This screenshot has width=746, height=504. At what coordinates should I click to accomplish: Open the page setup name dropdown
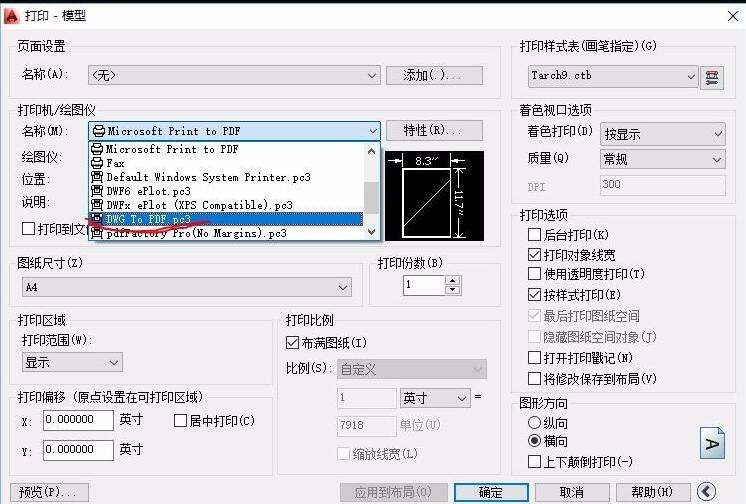tap(234, 75)
